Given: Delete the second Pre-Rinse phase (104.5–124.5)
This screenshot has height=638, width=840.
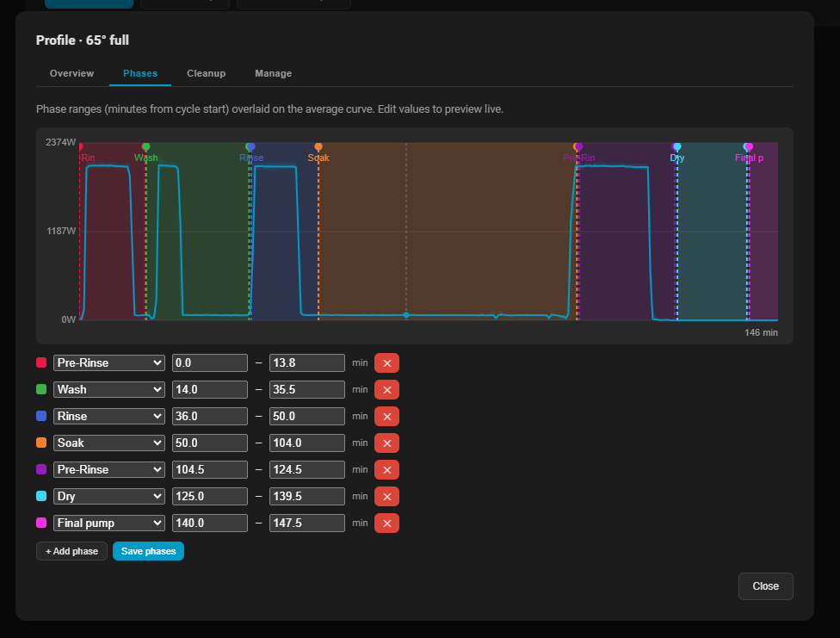Looking at the screenshot, I should coord(386,469).
